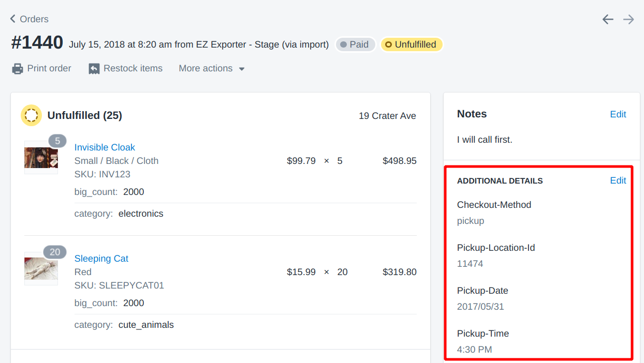Click the Paid status badge
Viewport: 644px width, 363px height.
point(355,44)
